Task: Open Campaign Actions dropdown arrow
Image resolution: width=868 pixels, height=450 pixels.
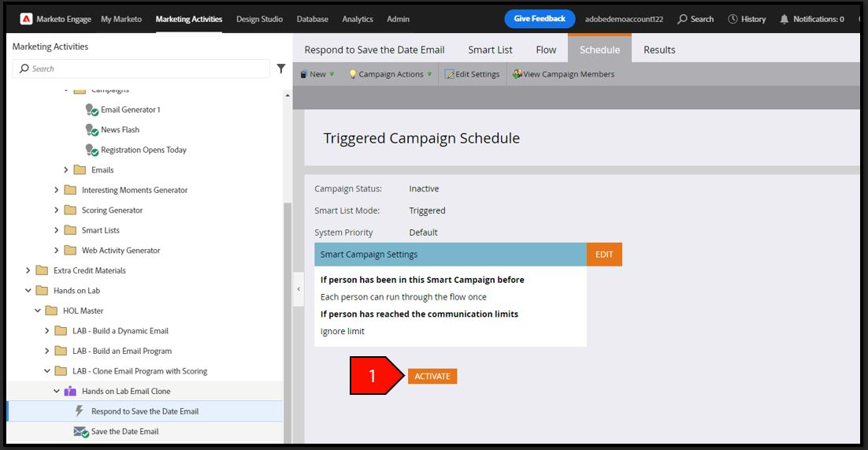Action: pos(429,74)
